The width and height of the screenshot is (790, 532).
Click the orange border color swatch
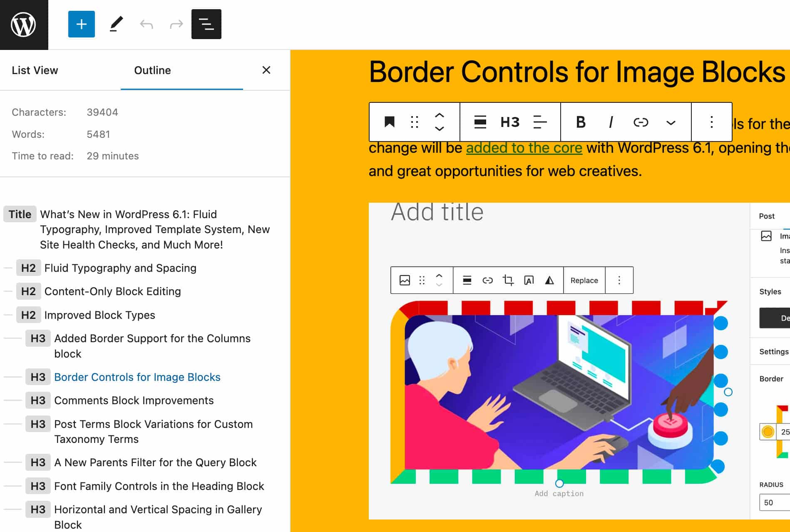click(x=768, y=432)
